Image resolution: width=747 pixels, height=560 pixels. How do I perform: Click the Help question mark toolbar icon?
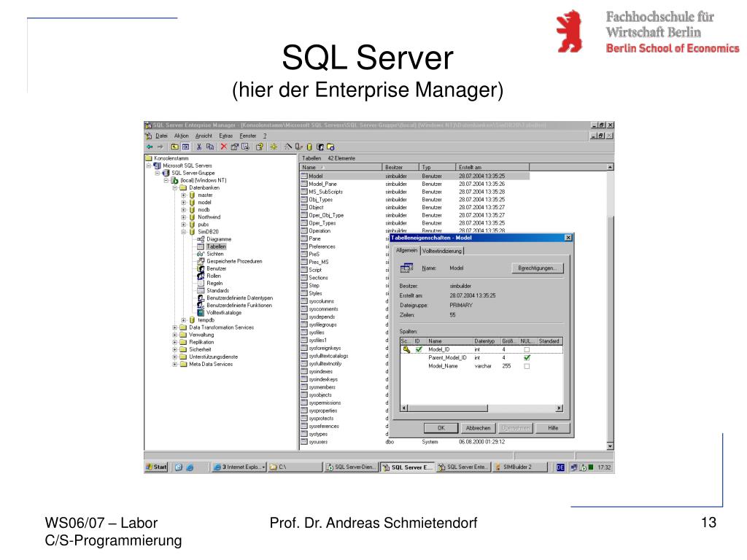click(260, 147)
